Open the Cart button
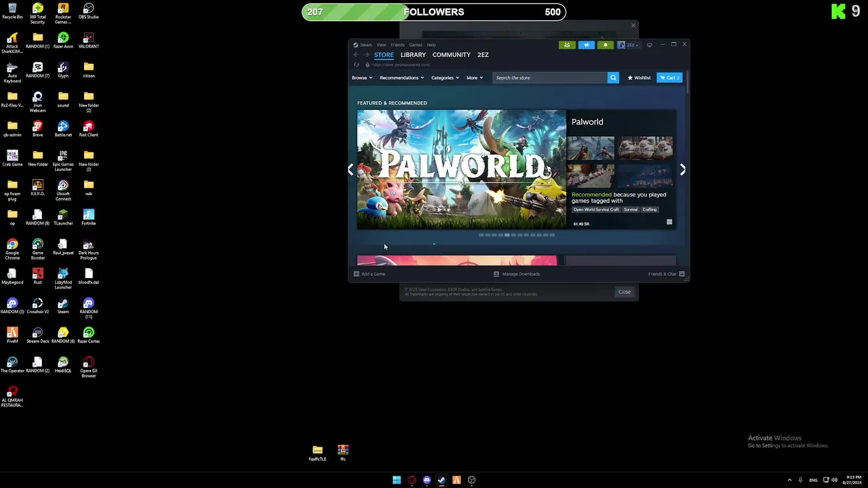868x488 pixels. click(669, 78)
